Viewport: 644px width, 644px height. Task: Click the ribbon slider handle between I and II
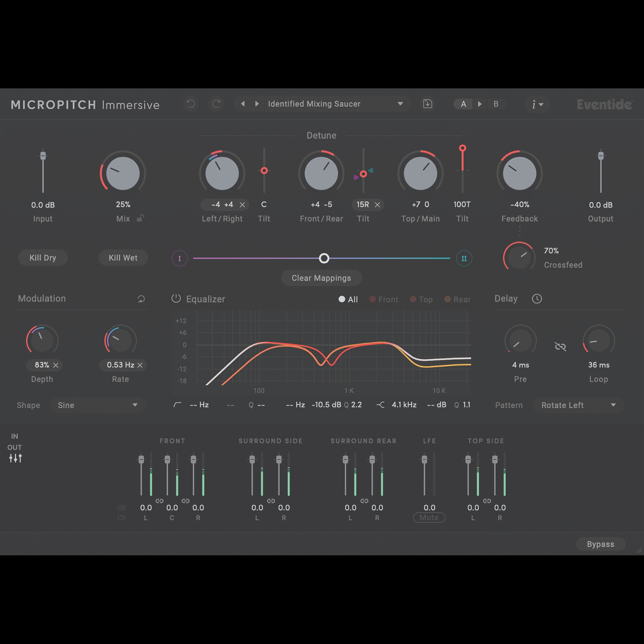tap(324, 258)
